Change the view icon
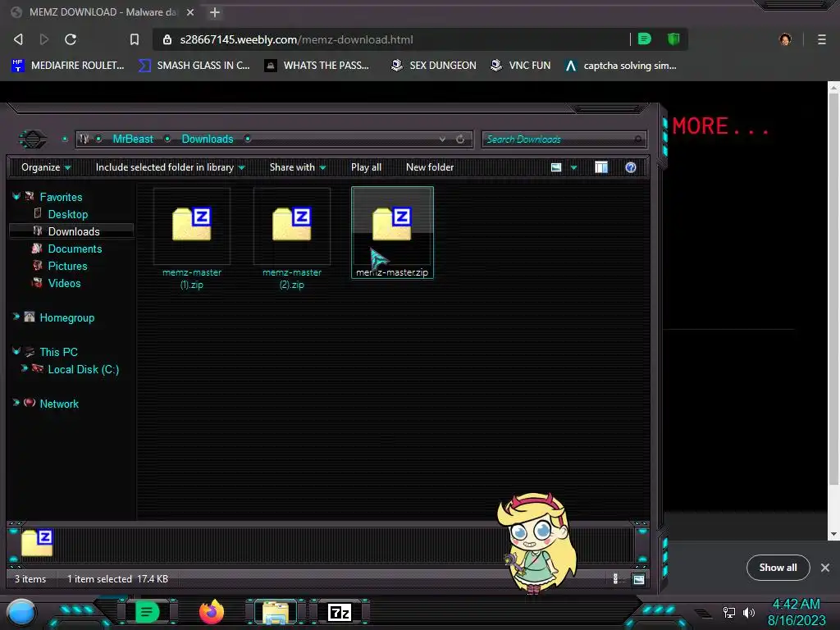Screen dimensions: 840x630 tap(556, 167)
